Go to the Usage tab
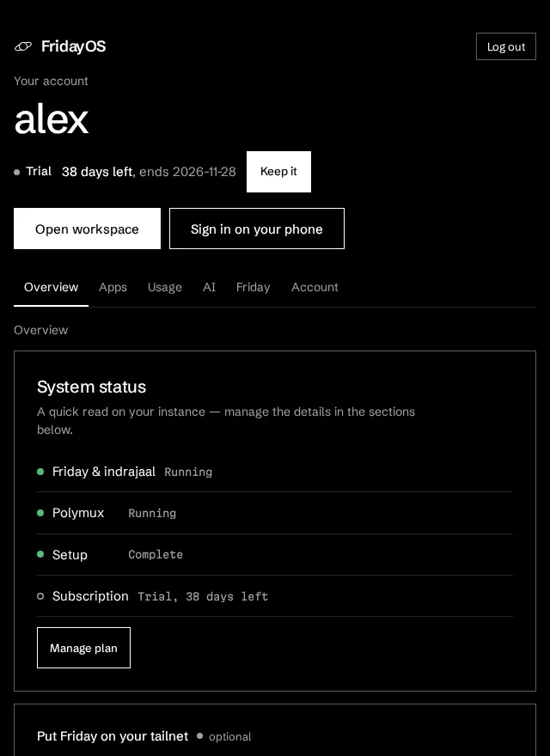Screen dimensions: 550x756 point(165,287)
